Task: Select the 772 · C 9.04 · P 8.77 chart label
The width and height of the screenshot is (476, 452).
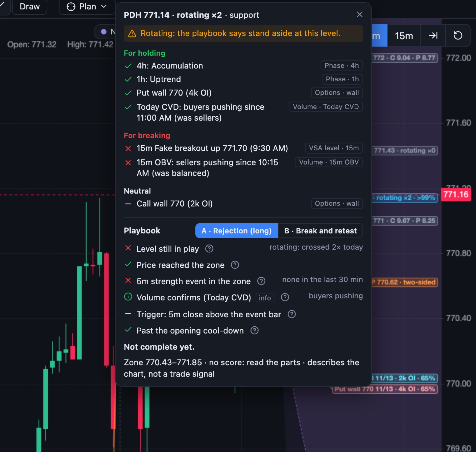Action: 404,58
